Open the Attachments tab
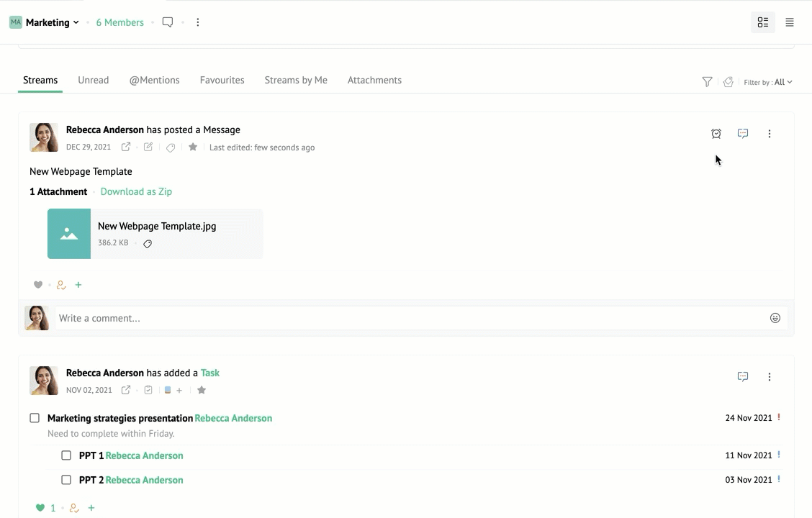 point(374,80)
